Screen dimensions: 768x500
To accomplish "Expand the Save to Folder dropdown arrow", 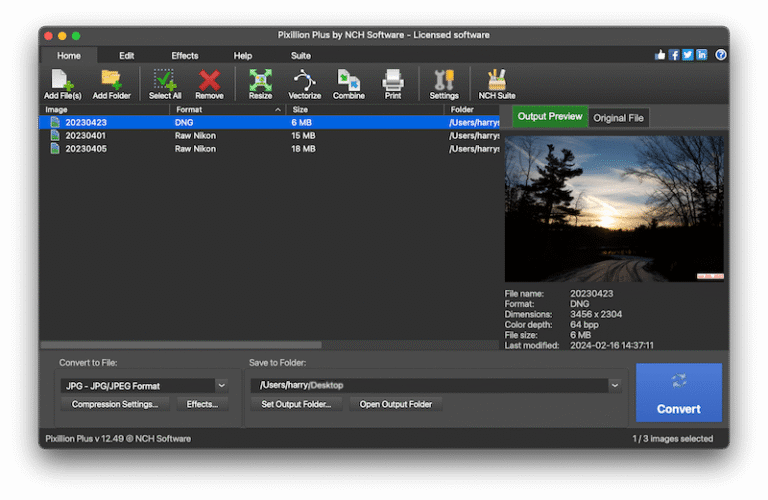I will [x=615, y=385].
